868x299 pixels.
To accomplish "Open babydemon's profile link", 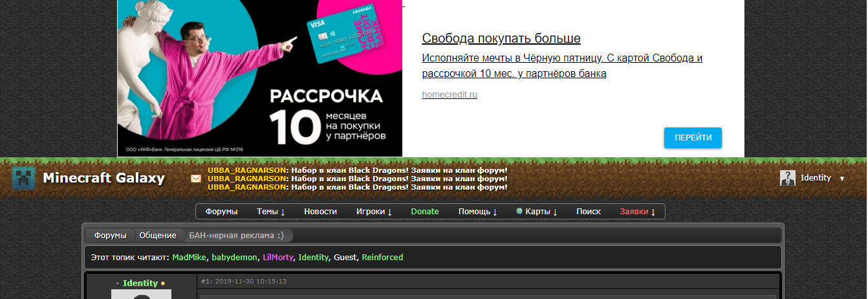I will pos(235,258).
